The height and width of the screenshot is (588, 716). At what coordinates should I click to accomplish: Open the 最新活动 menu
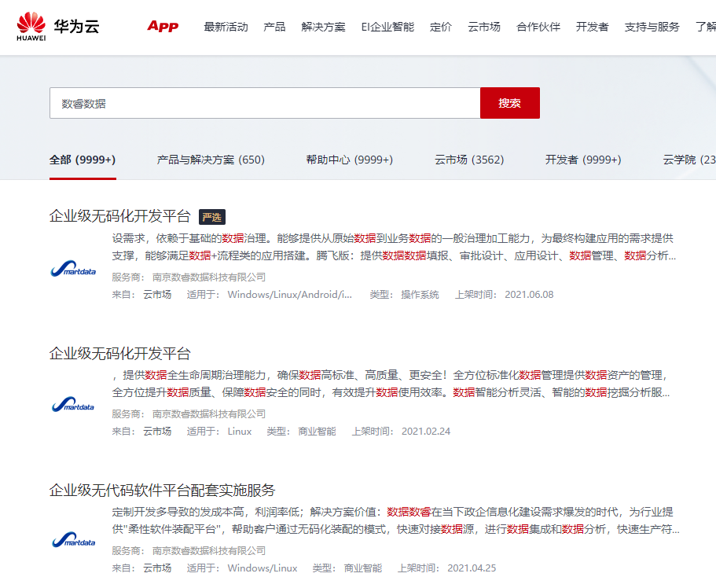[226, 27]
